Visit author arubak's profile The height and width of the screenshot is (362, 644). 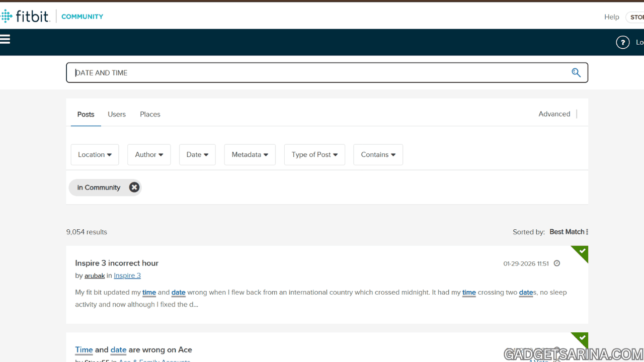coord(95,276)
